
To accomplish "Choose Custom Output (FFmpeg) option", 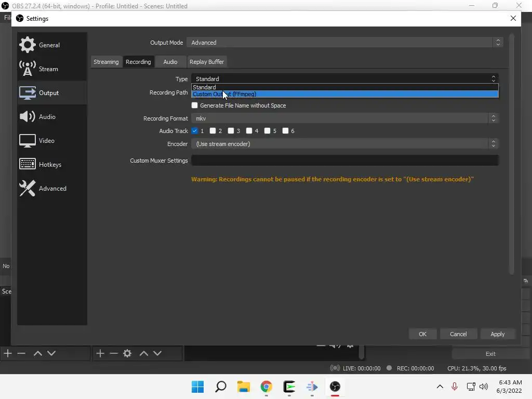I will pyautogui.click(x=345, y=94).
